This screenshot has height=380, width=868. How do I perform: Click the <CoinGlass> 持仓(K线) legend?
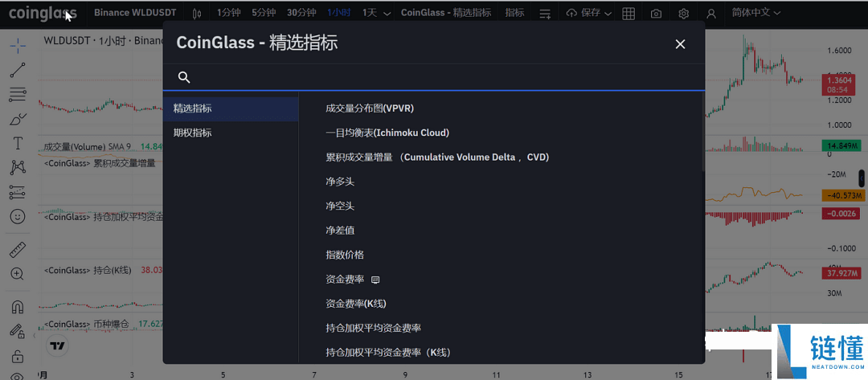(x=87, y=271)
